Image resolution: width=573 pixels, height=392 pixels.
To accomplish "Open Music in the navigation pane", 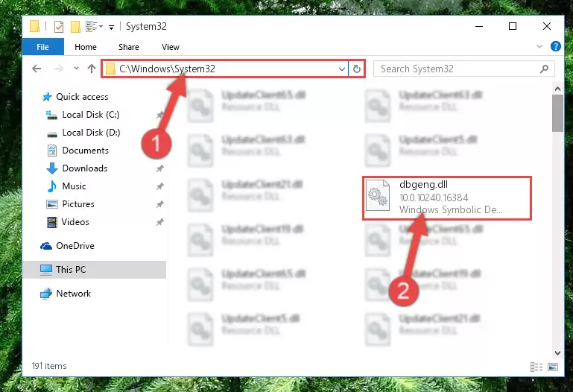I will [74, 186].
